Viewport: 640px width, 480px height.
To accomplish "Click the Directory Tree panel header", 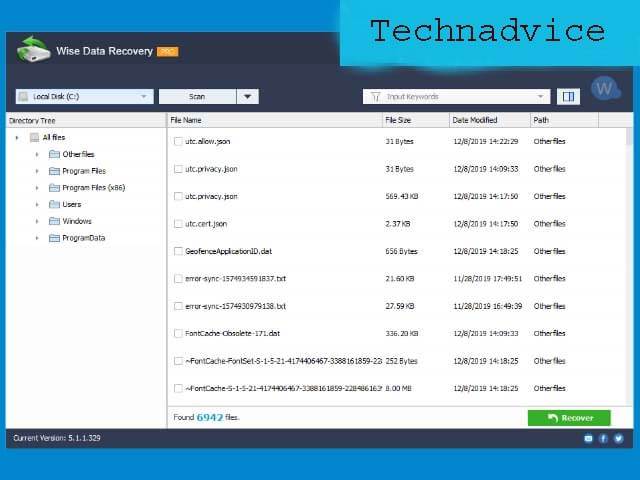I will pyautogui.click(x=86, y=120).
